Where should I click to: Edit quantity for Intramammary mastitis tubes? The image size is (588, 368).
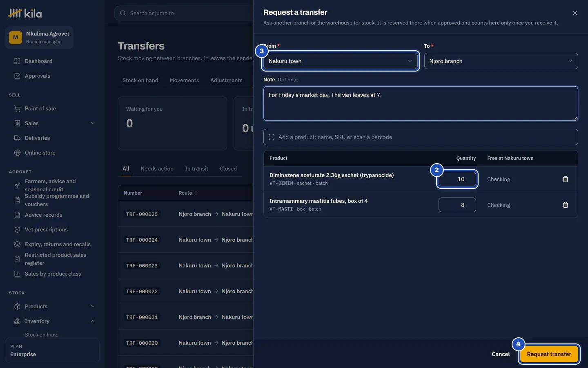[457, 205]
